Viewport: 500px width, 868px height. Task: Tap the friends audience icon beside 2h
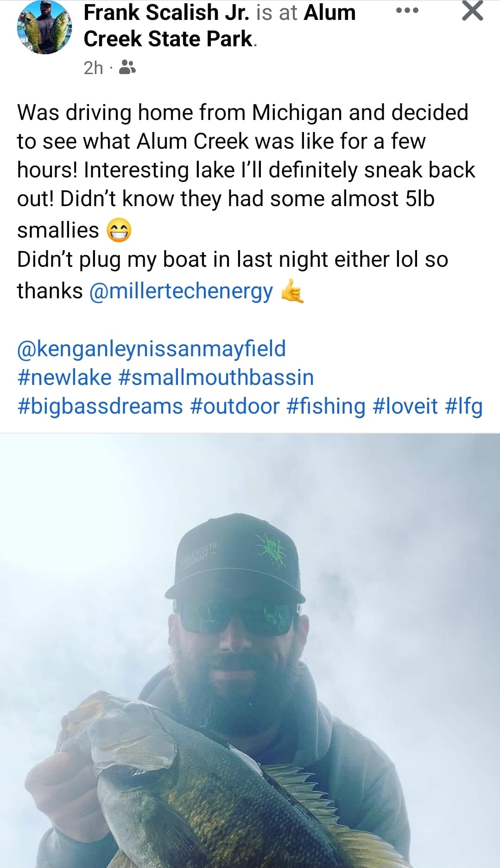point(127,68)
